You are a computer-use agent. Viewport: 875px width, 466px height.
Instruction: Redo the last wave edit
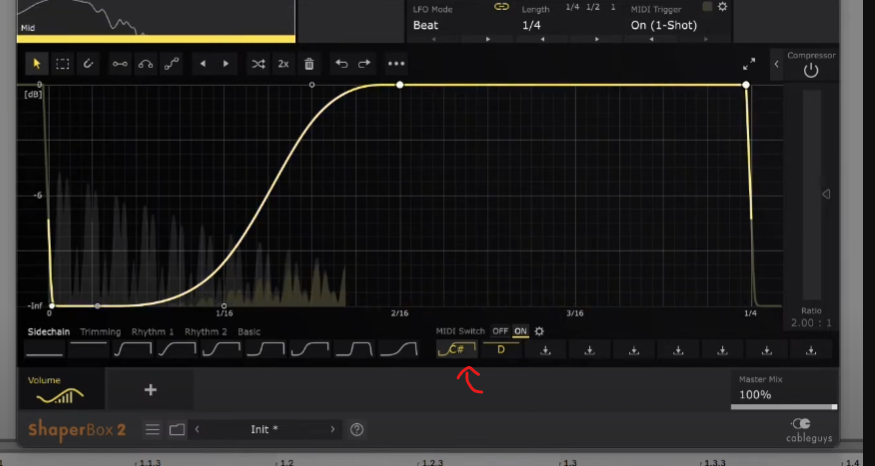click(x=364, y=64)
